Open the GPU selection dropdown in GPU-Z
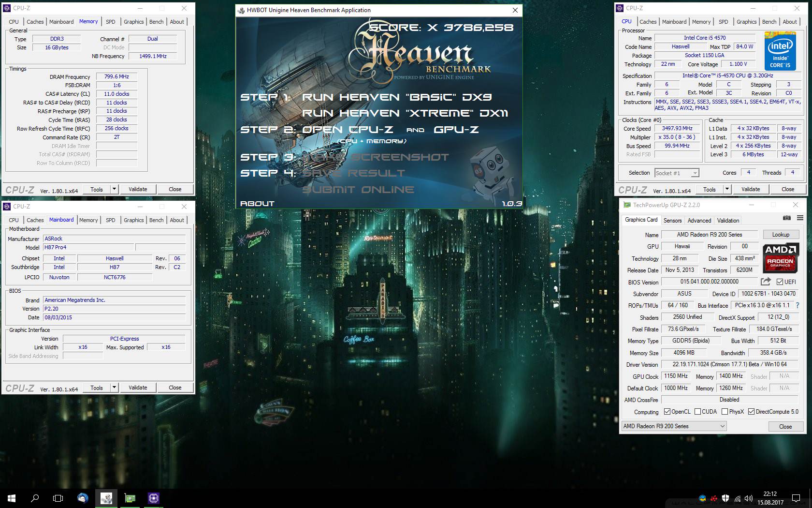 pos(674,426)
